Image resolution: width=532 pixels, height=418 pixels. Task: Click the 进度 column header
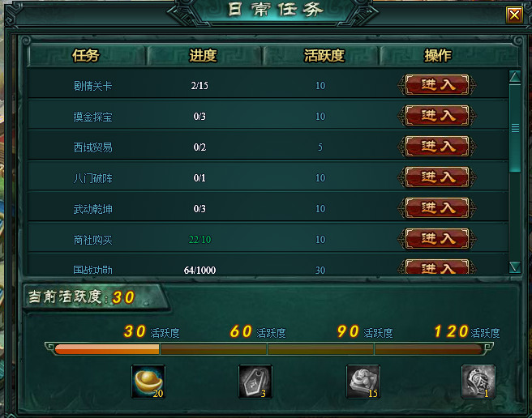[x=203, y=56]
